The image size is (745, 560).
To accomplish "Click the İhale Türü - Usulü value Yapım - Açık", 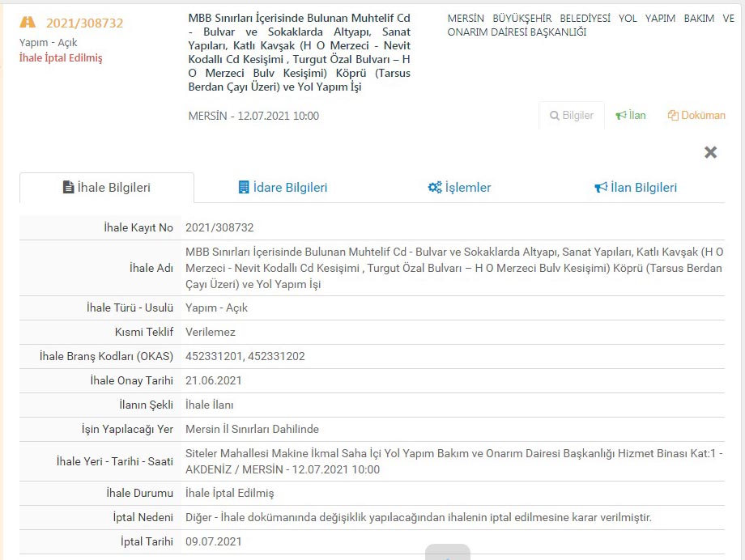I will coord(217,308).
